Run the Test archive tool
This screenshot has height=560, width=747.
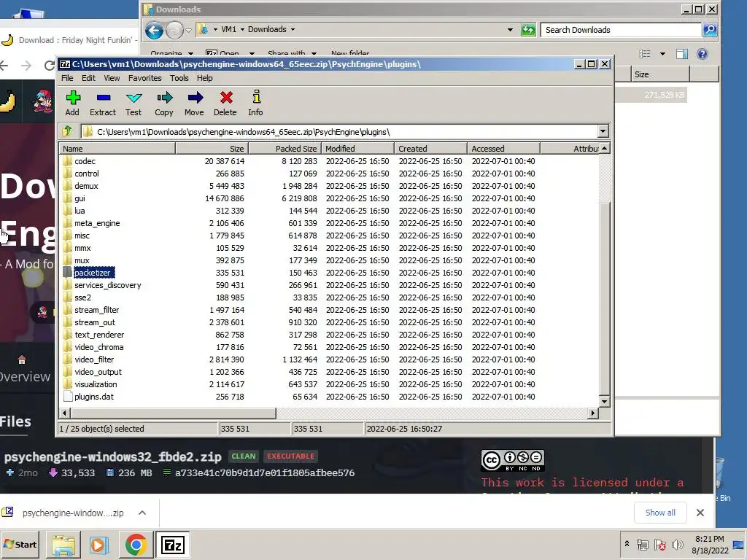click(x=134, y=102)
